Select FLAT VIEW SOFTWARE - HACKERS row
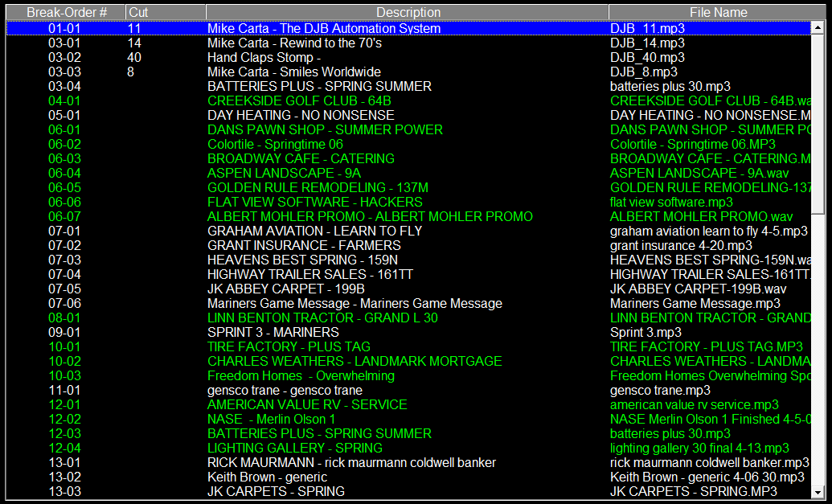Image resolution: width=832 pixels, height=504 pixels. coord(408,202)
